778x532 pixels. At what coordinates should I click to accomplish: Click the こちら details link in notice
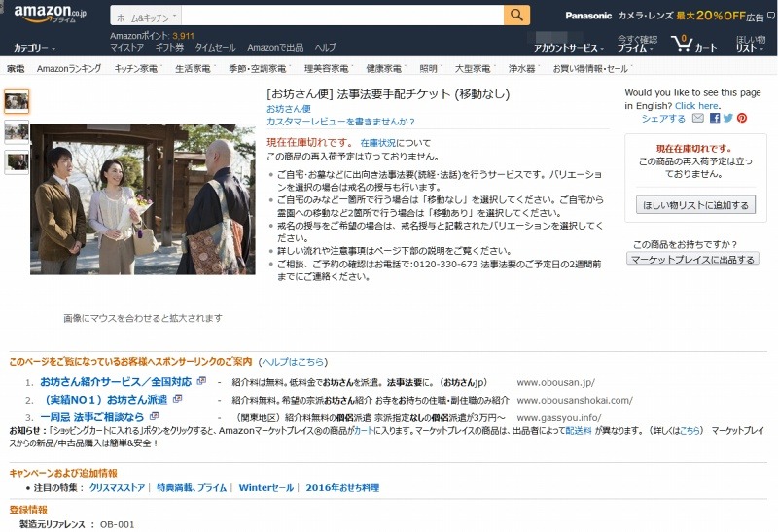[689, 430]
